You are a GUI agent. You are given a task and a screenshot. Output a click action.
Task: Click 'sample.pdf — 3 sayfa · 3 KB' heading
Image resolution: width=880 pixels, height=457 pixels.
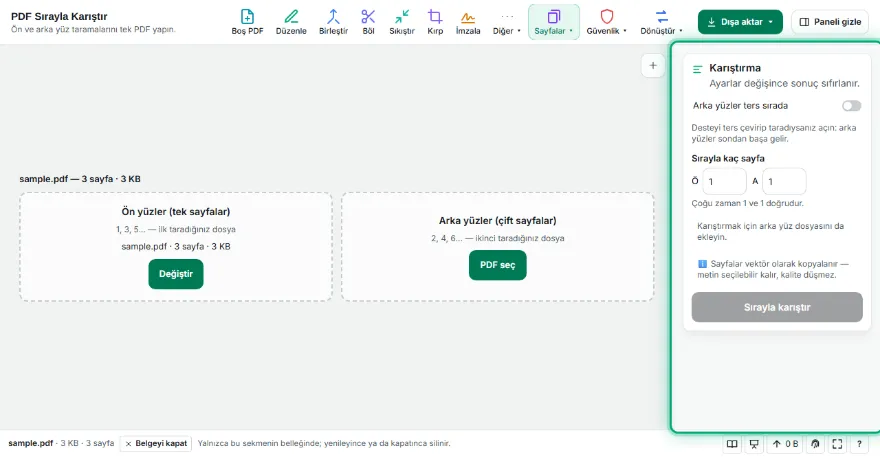(x=80, y=179)
